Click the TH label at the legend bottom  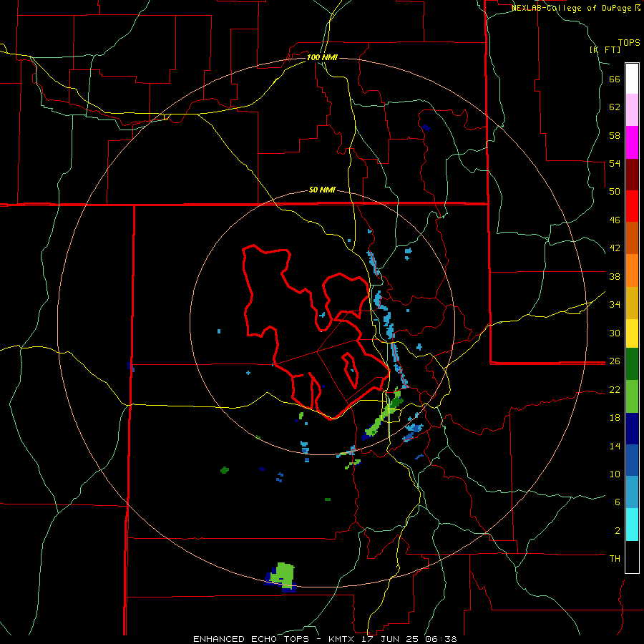pyautogui.click(x=615, y=559)
